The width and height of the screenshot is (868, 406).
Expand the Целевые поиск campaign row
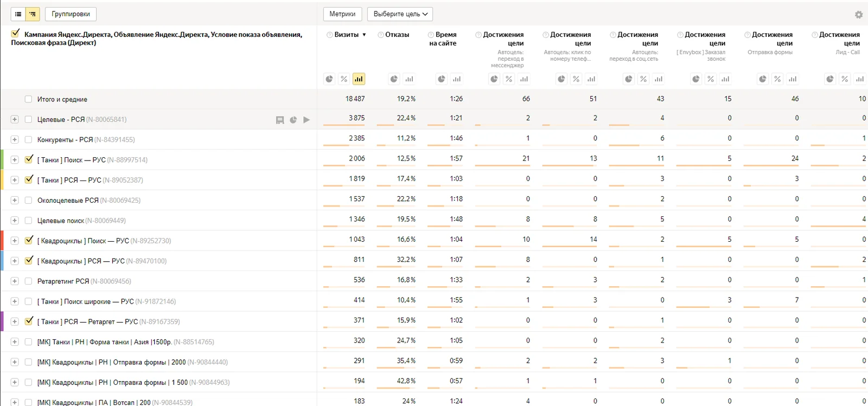tap(15, 221)
